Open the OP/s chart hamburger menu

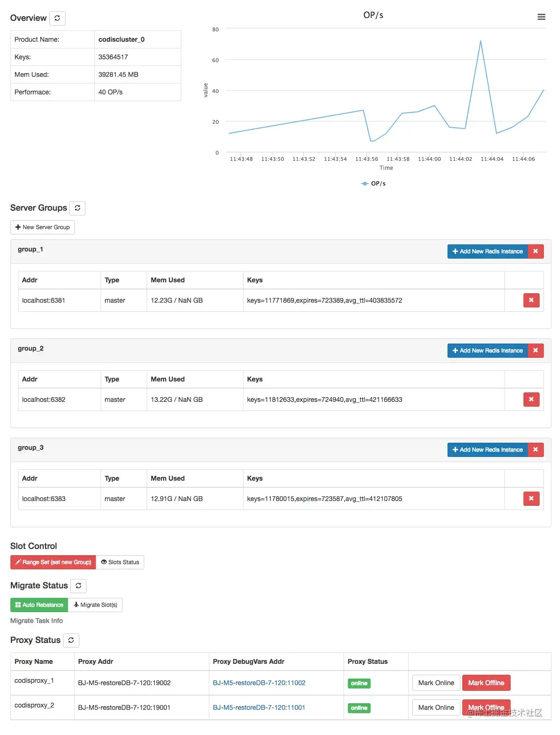coord(541,17)
